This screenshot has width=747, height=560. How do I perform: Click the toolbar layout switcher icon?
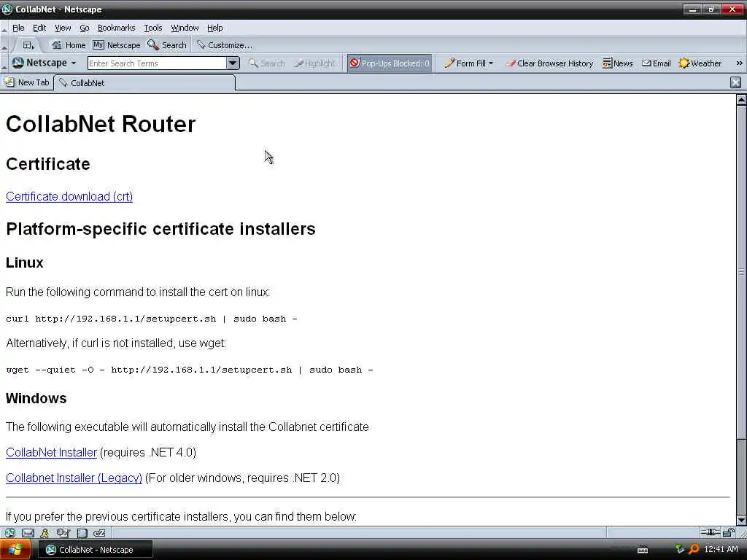point(28,45)
